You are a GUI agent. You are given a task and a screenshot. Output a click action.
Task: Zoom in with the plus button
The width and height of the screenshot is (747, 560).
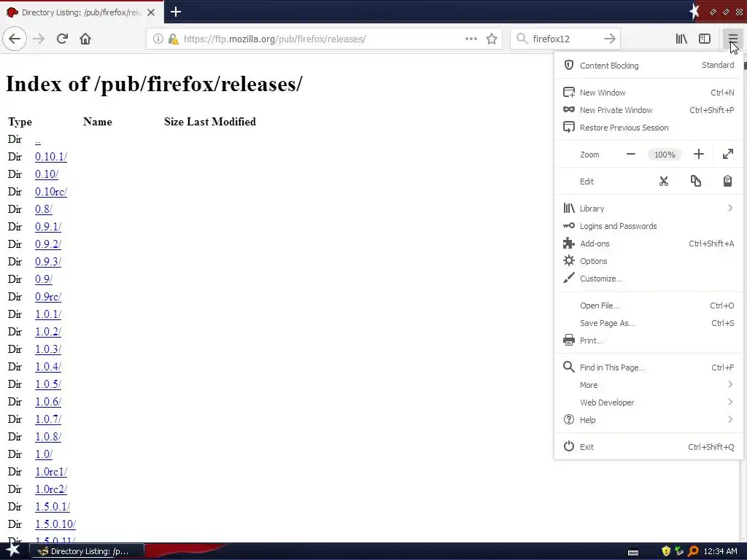coord(698,155)
